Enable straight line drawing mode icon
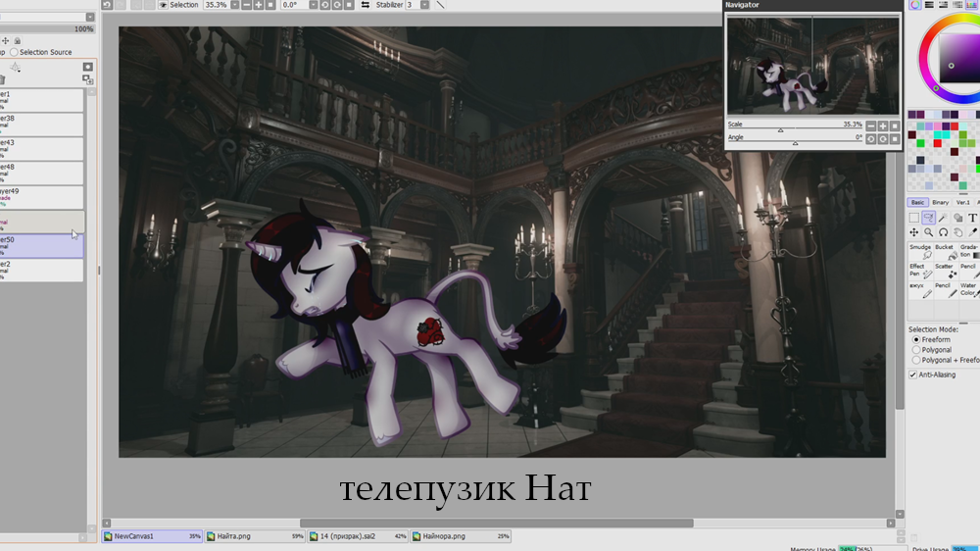Screen dimensions: 980x551 tap(441, 4)
